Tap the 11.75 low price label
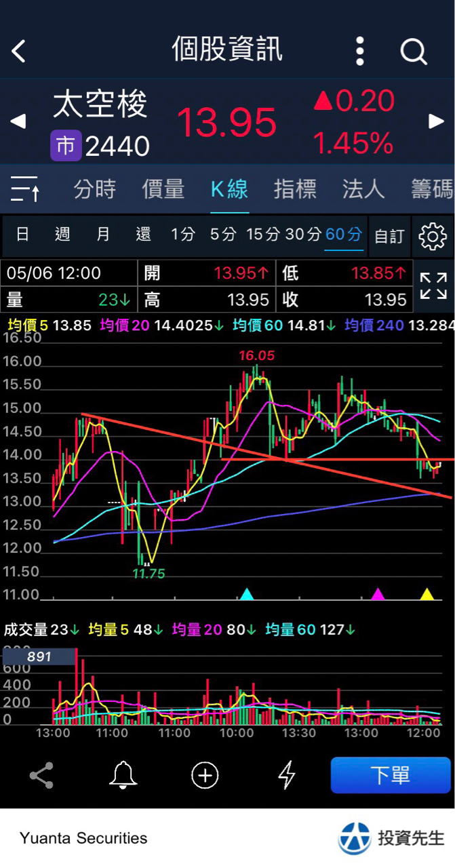 (x=149, y=574)
